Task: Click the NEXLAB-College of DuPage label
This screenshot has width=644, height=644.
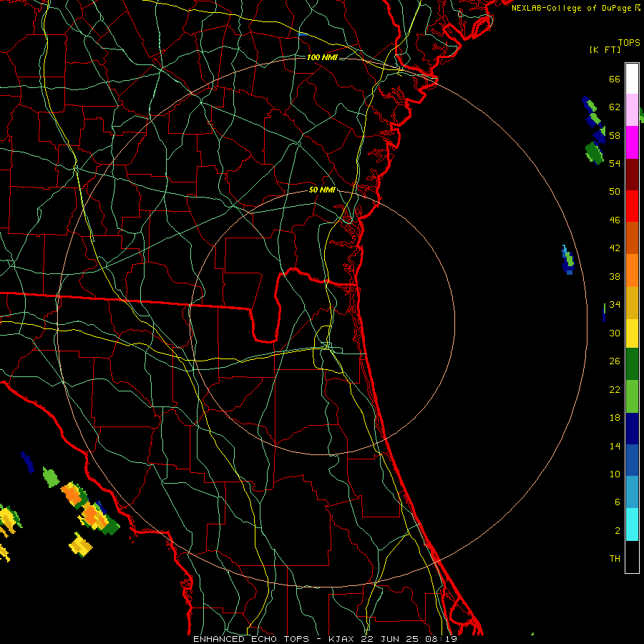Action: point(571,8)
